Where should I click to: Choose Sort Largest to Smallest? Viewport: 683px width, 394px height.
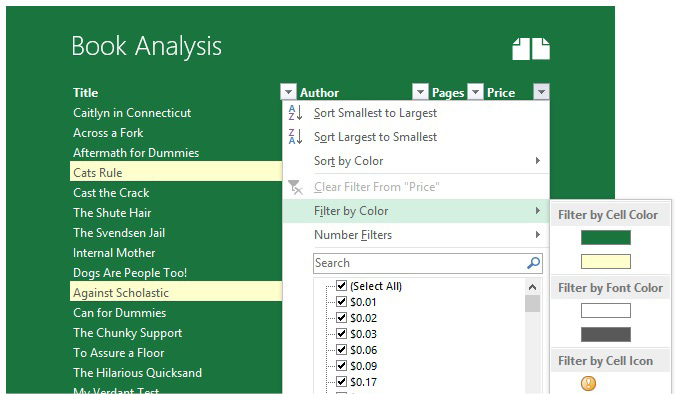pos(416,137)
